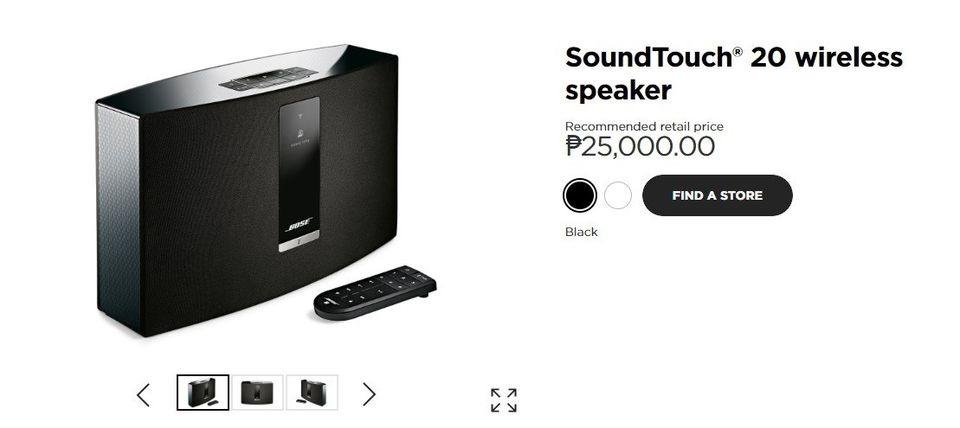Click the Bose logo on the speaker
This screenshot has height=428, width=960.
(300, 224)
